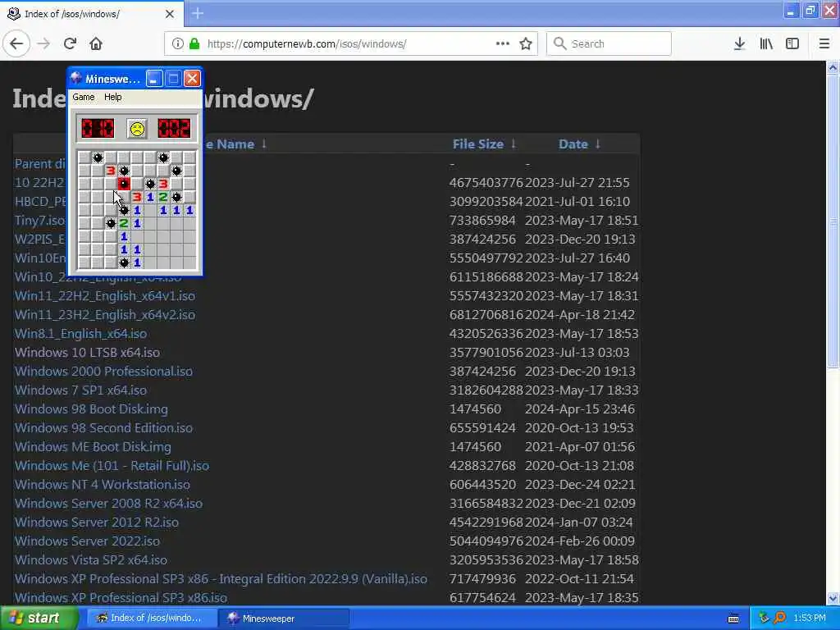The image size is (840, 630).
Task: Open Windows 2000 Professional.iso link
Action: click(x=103, y=372)
